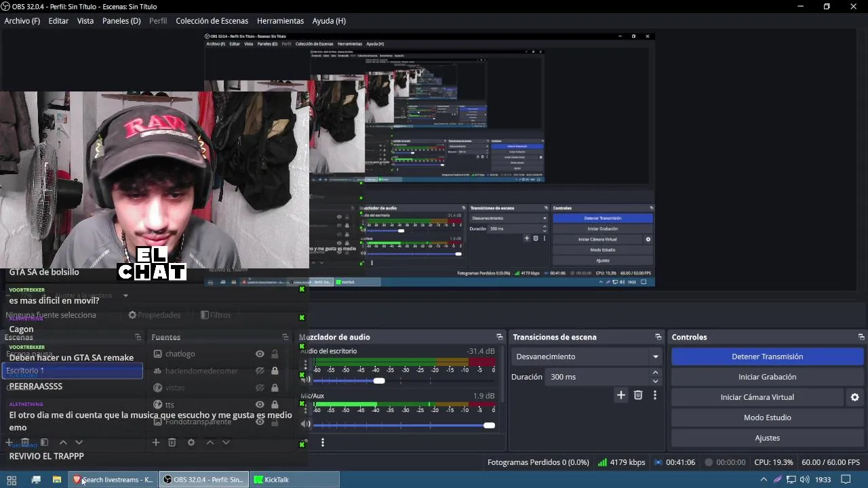The image size is (868, 488).
Task: Open the KickTalk taskbar window
Action: (x=295, y=480)
